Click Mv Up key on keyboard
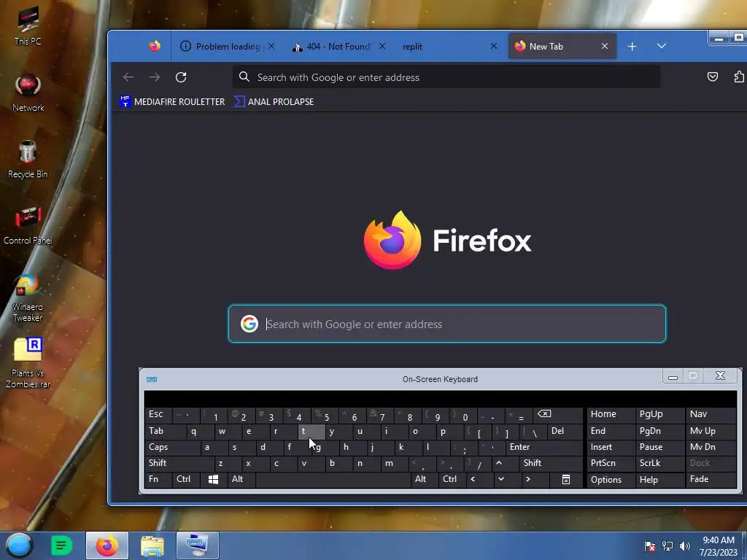This screenshot has width=747, height=560. pos(711,431)
